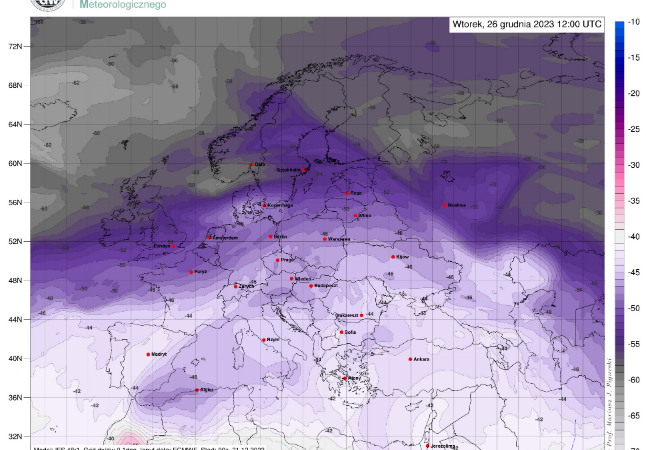The width and height of the screenshot is (646, 450).
Task: Click the Rzym city marker
Action: pos(264,340)
